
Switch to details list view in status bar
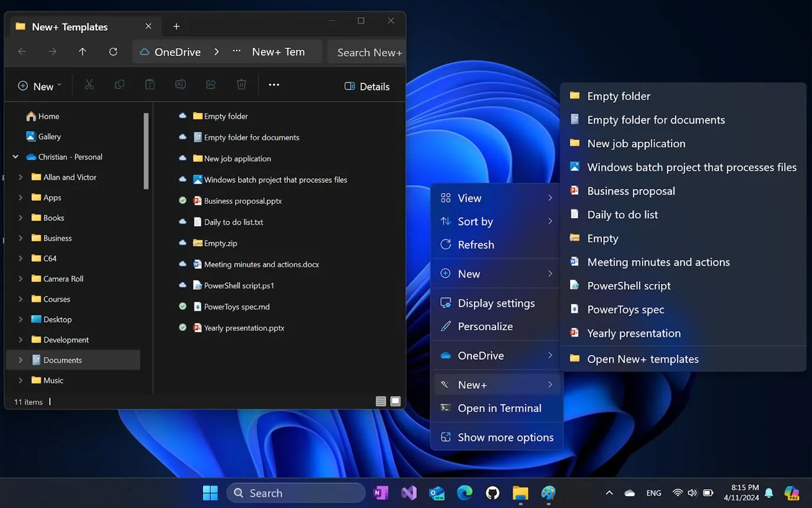point(381,402)
